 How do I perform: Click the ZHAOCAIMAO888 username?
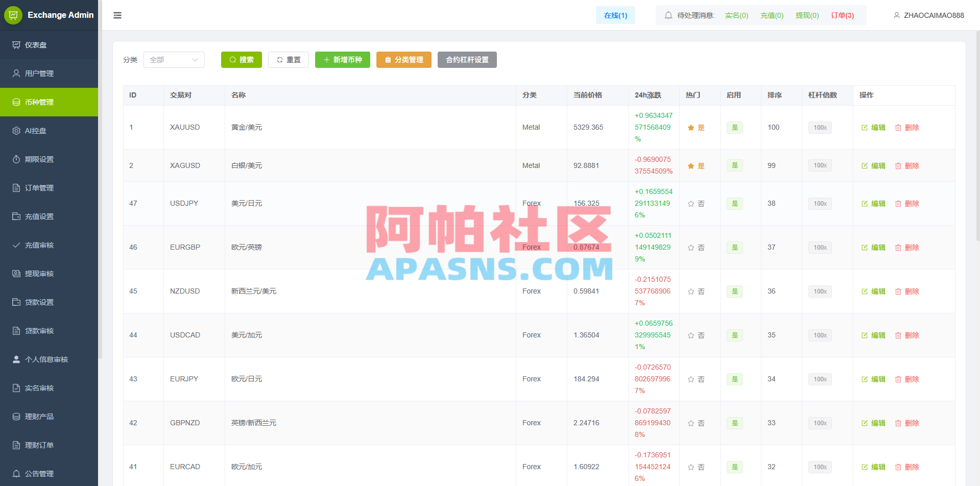coord(934,15)
